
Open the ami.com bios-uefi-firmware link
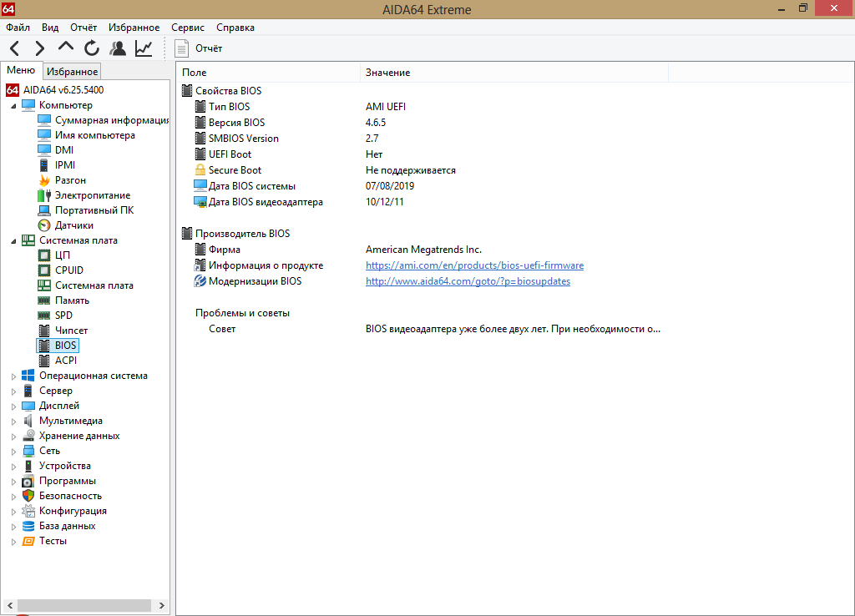(x=474, y=265)
